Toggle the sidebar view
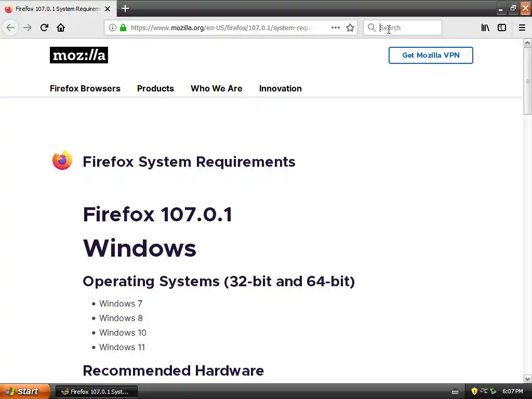 click(x=502, y=28)
